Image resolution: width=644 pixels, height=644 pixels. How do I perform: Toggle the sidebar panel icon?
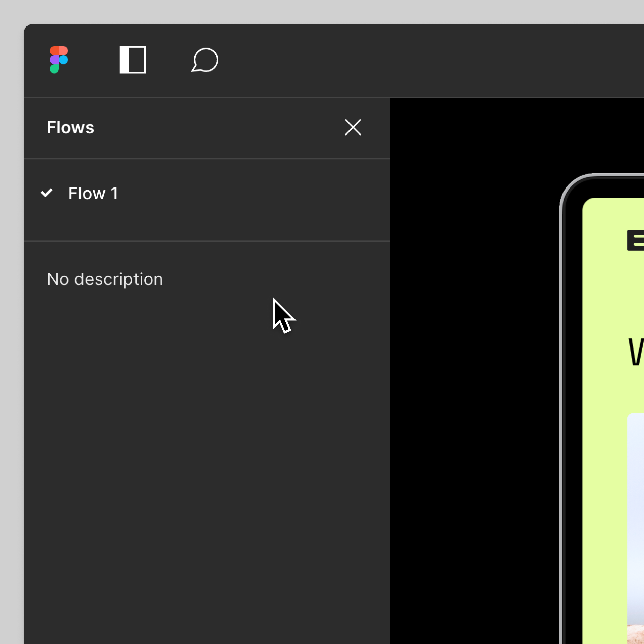coord(132,60)
